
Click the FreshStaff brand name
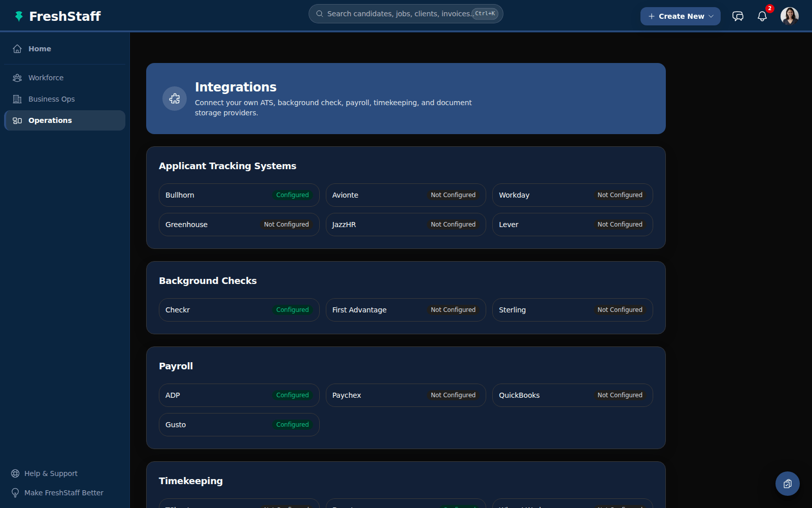pos(65,16)
